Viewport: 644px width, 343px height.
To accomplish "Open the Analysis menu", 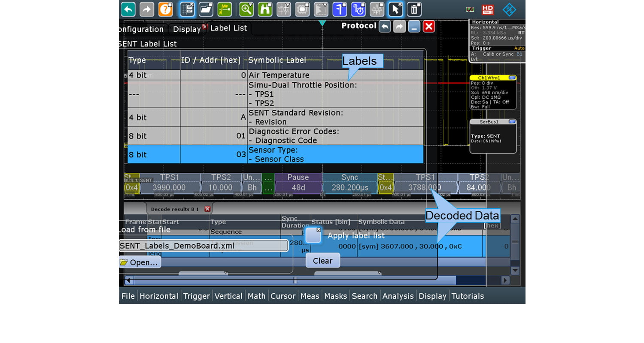I will coord(398,296).
